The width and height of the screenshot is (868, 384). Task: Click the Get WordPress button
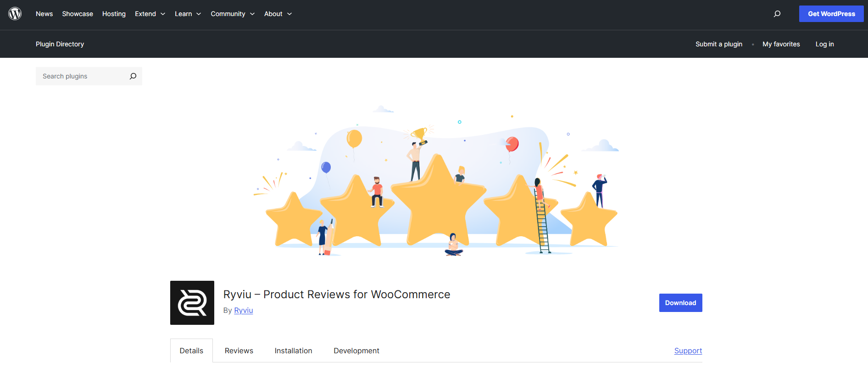click(831, 14)
